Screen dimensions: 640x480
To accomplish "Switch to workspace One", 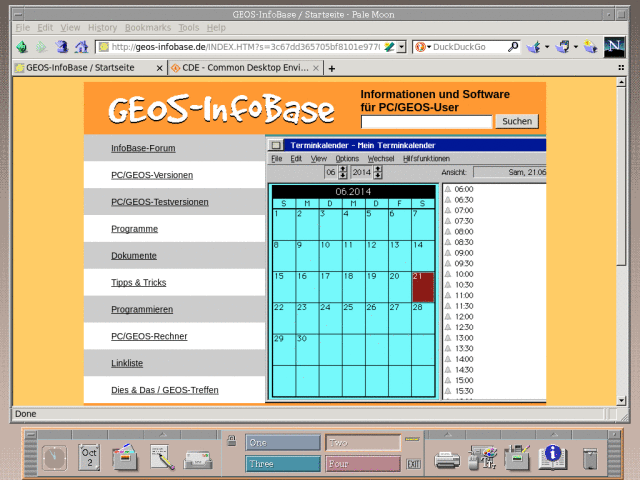I will click(283, 443).
